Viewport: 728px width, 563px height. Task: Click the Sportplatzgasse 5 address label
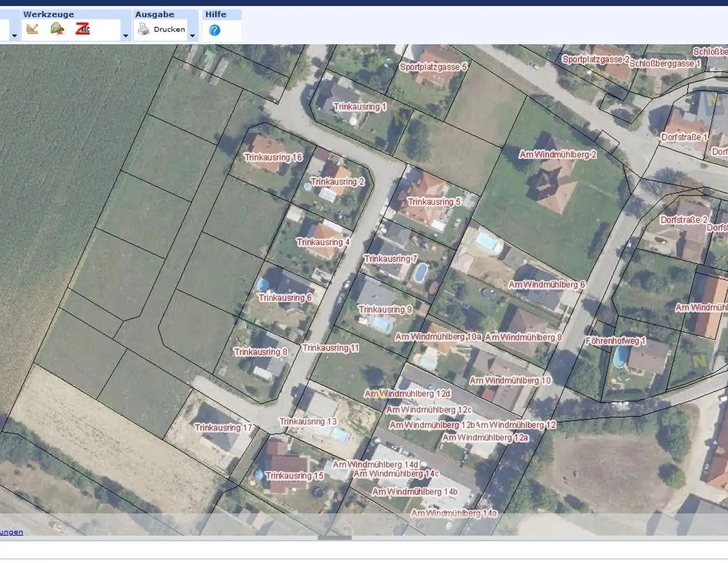click(x=433, y=67)
